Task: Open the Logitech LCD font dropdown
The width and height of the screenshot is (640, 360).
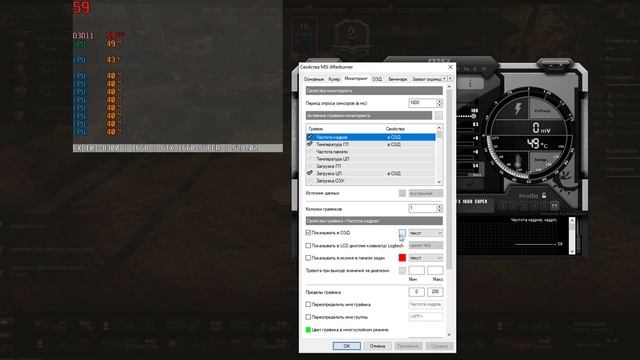Action: point(426,245)
